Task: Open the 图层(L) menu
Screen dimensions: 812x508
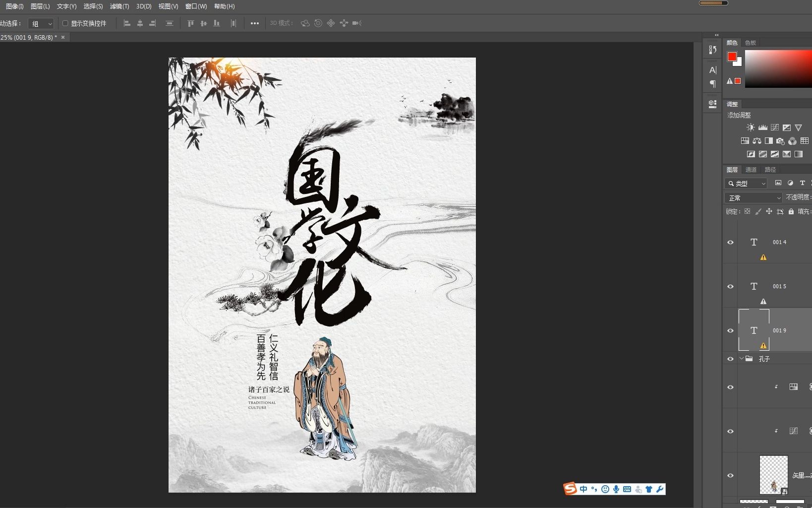Action: [x=40, y=6]
